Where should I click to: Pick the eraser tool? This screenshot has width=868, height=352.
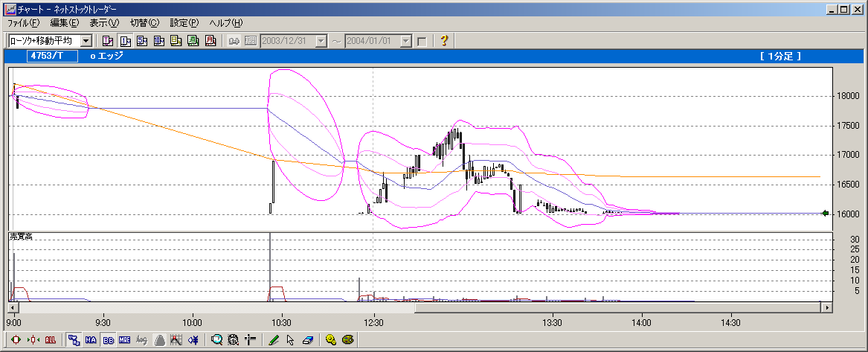click(306, 340)
